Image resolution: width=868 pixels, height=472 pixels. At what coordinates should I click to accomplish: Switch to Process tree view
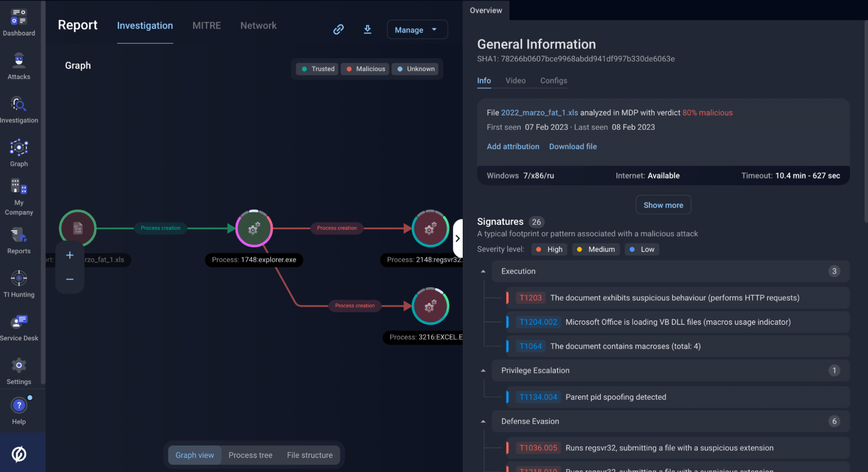click(x=251, y=455)
